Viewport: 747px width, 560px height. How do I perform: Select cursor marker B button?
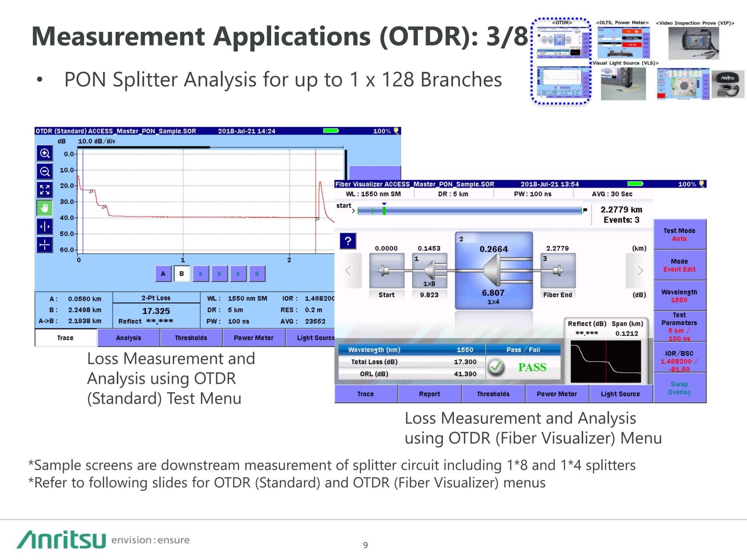tap(182, 274)
